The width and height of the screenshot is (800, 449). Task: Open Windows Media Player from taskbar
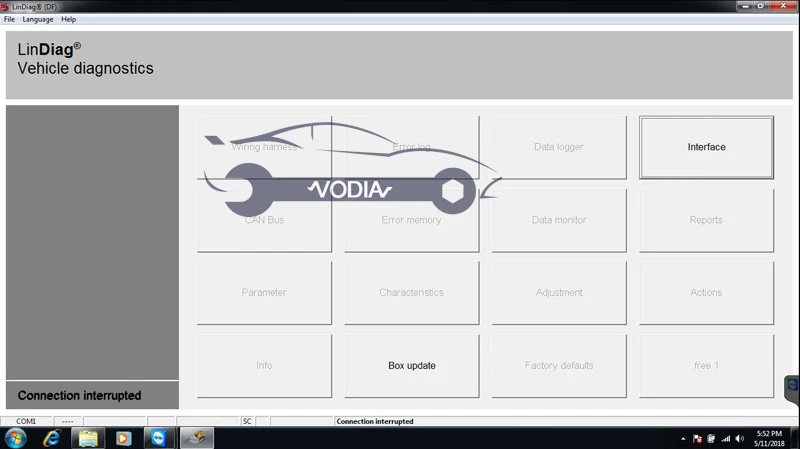click(123, 438)
